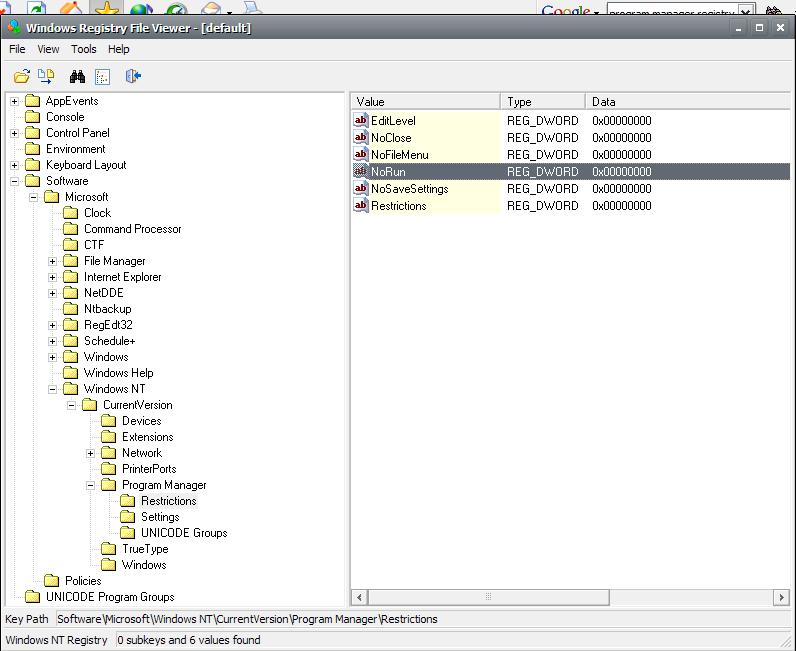Expand the RegEdt32 tree node
This screenshot has width=796, height=651.
coord(52,325)
